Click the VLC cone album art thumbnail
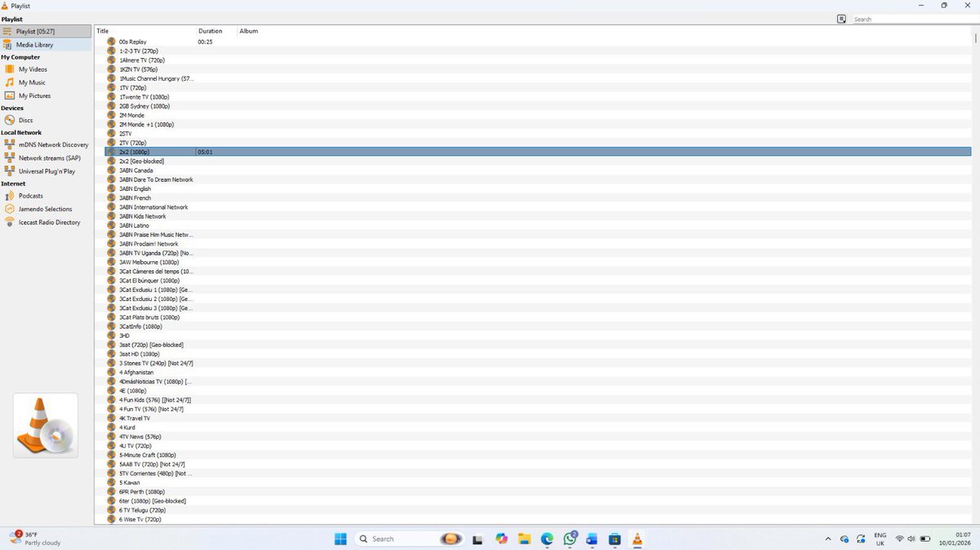Screen dimensions: 980x550 [46, 425]
